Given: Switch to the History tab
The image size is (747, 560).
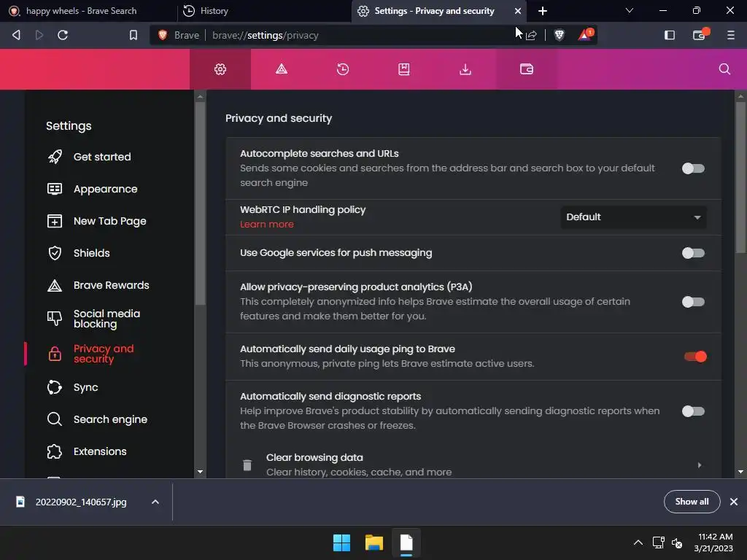Looking at the screenshot, I should tap(263, 11).
